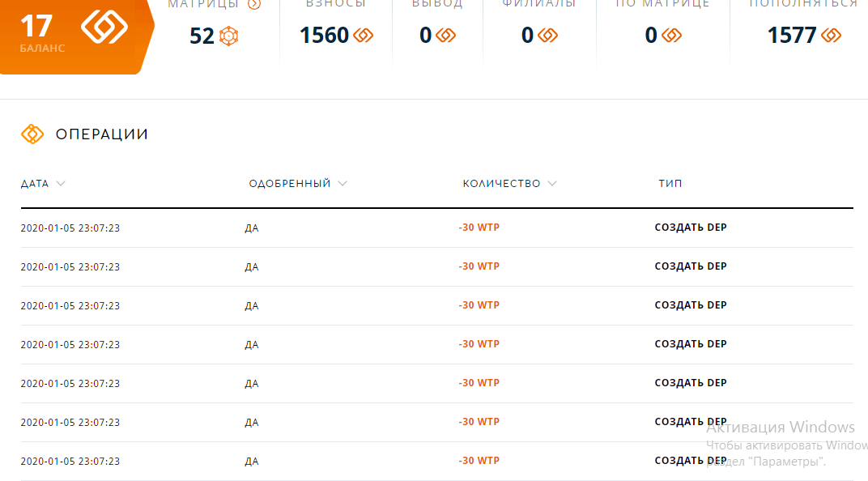Select the Взносы value 1560

[325, 36]
